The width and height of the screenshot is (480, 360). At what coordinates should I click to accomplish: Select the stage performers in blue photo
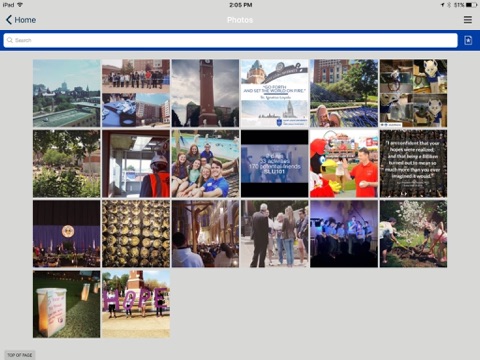coord(344,234)
